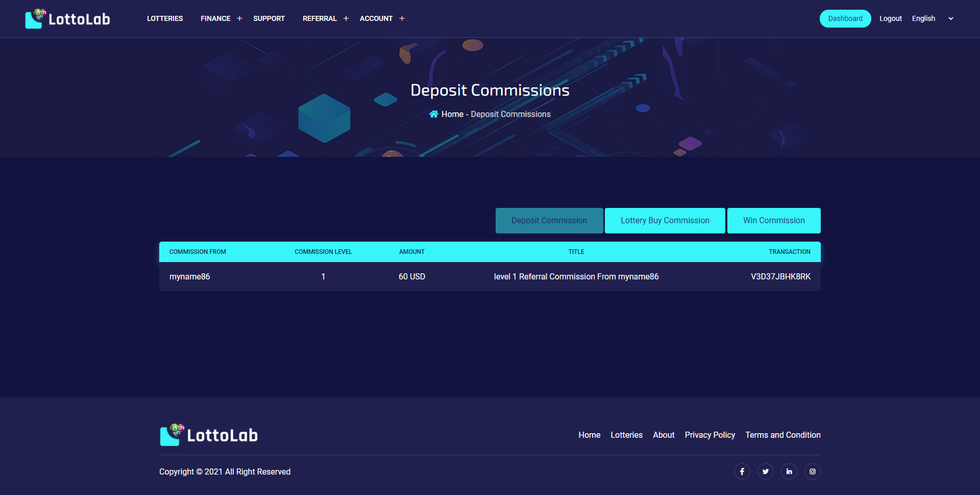The width and height of the screenshot is (980, 495).
Task: Click the home icon in the breadcrumb
Action: tap(434, 114)
